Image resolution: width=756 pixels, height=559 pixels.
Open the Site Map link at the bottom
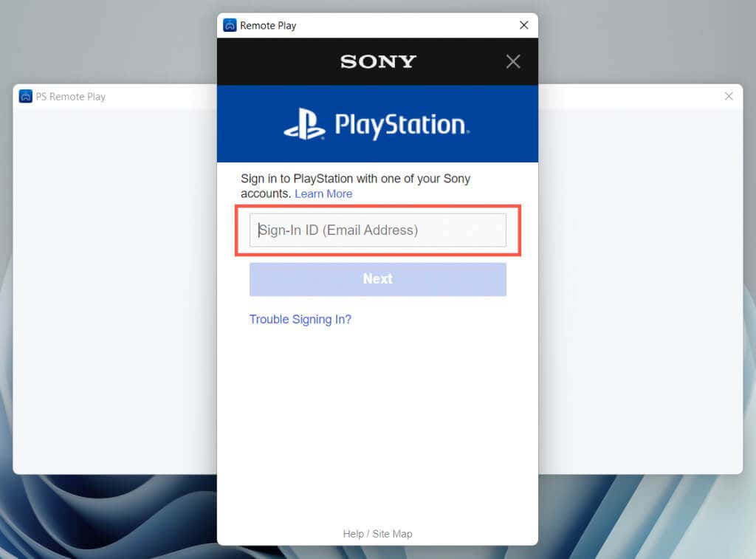point(393,534)
